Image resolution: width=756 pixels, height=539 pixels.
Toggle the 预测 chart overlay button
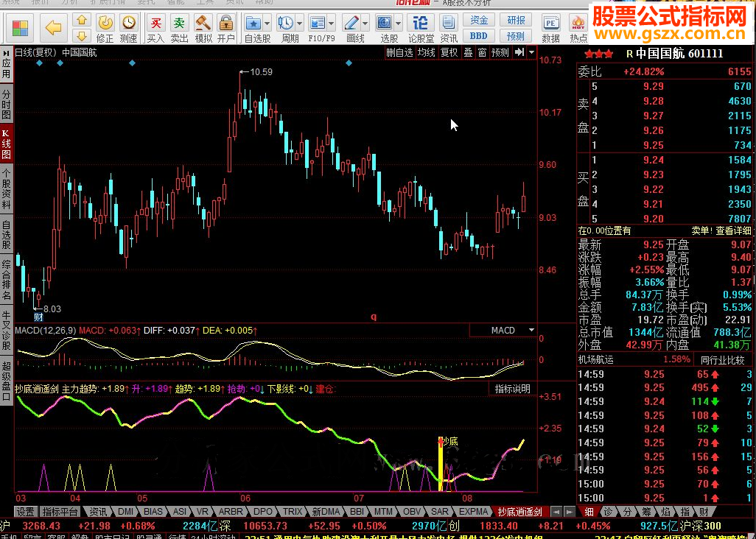point(500,52)
